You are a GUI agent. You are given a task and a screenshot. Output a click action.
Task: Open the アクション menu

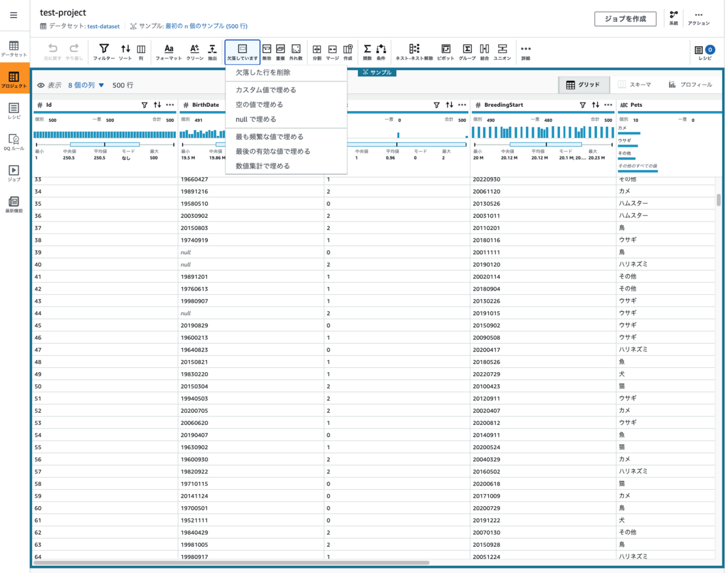[698, 18]
